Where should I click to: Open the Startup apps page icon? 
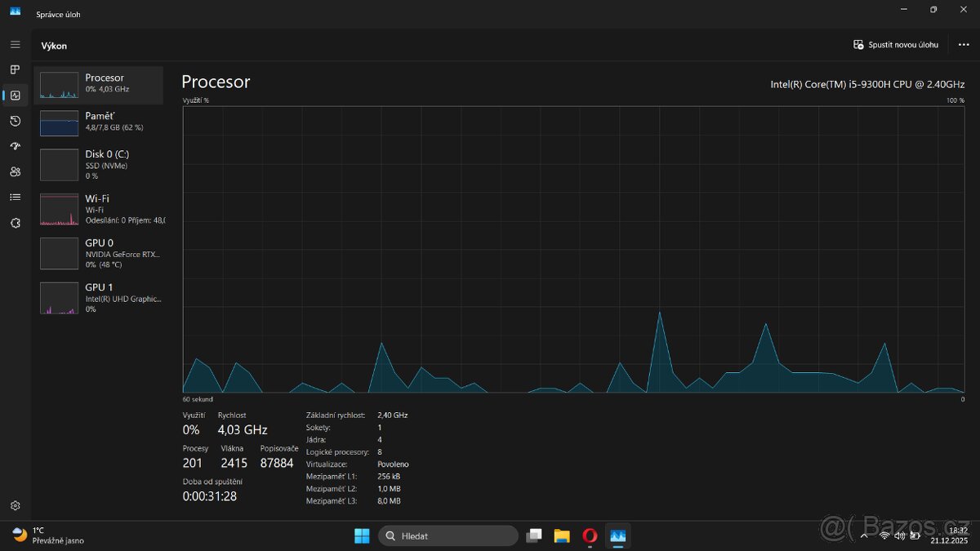coord(15,146)
